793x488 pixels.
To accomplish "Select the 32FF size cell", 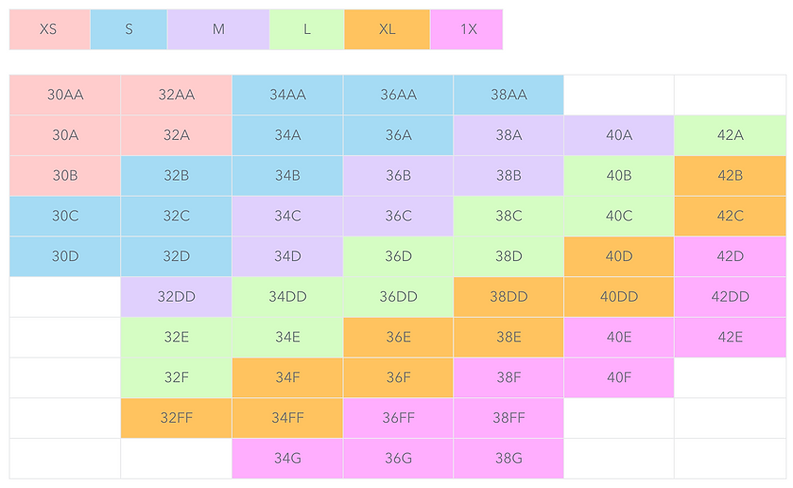I will [x=176, y=418].
